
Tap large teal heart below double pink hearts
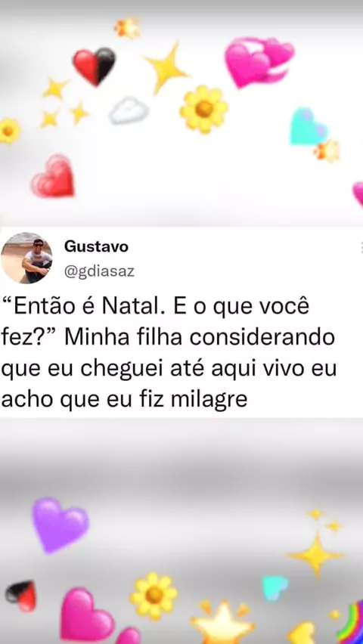click(x=308, y=127)
